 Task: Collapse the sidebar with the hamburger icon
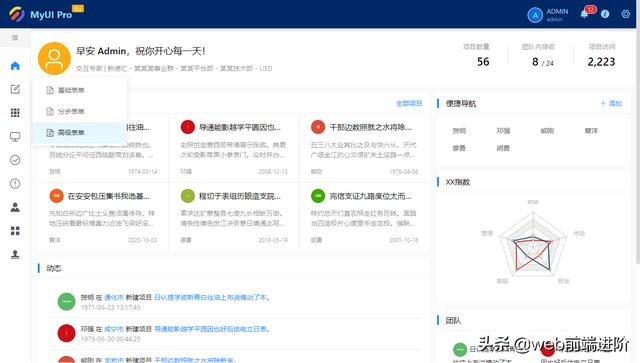click(x=15, y=38)
